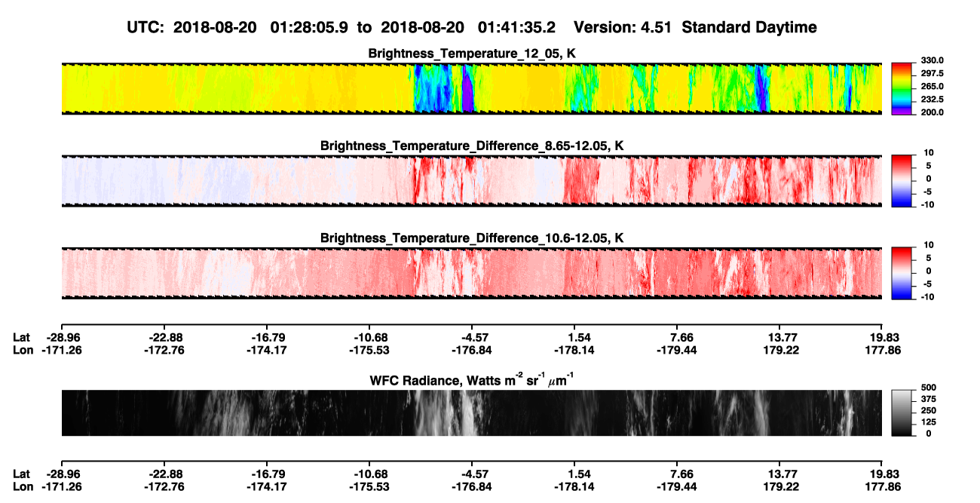Click latitude '-22.88' above the WFC Radiance title
The width and height of the screenshot is (980, 503).
point(164,338)
